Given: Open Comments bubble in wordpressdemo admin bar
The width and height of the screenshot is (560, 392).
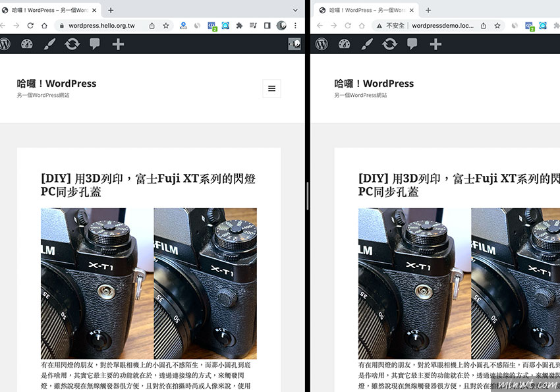Looking at the screenshot, I should coord(412,44).
